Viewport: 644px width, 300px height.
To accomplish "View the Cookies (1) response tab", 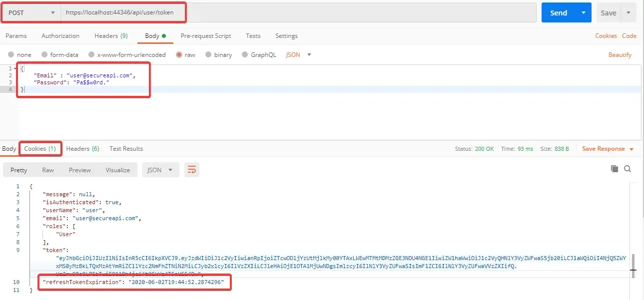I will (x=40, y=148).
